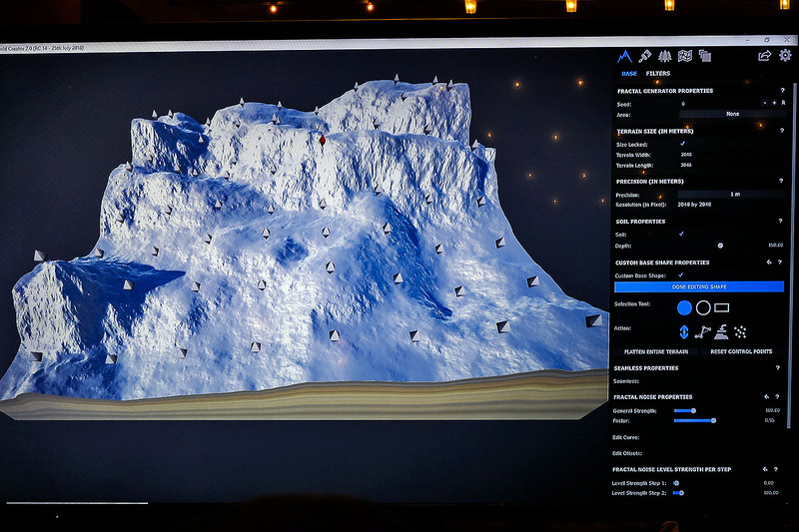Open the terrain mountain mode icon

[625, 56]
